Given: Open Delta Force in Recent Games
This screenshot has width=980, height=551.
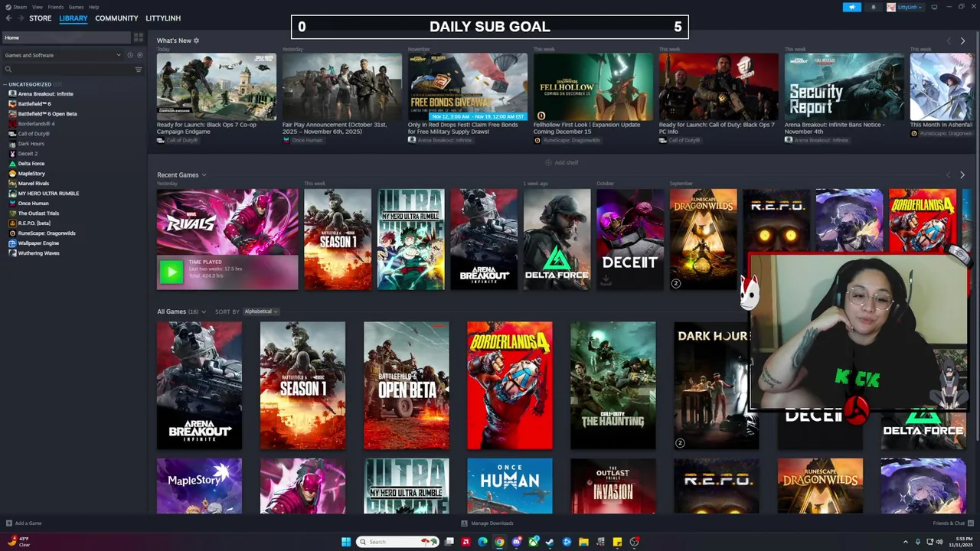Looking at the screenshot, I should 557,240.
